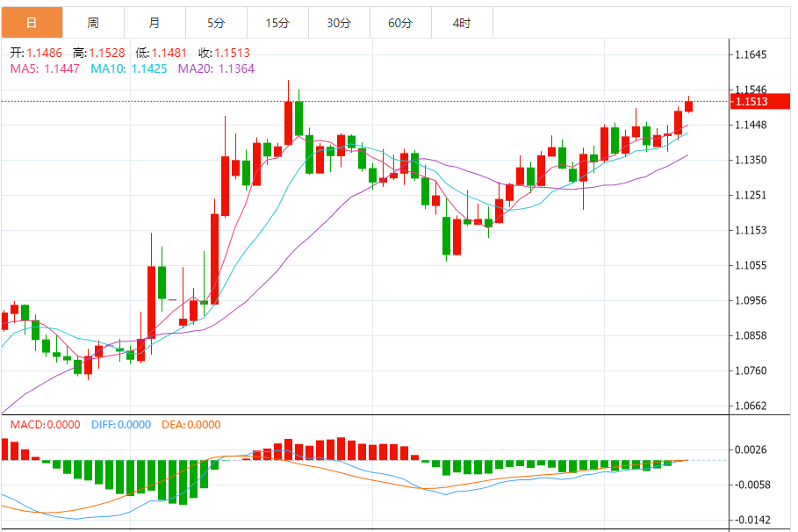Click the lowest green candlestick near 1.1055

(x=446, y=235)
